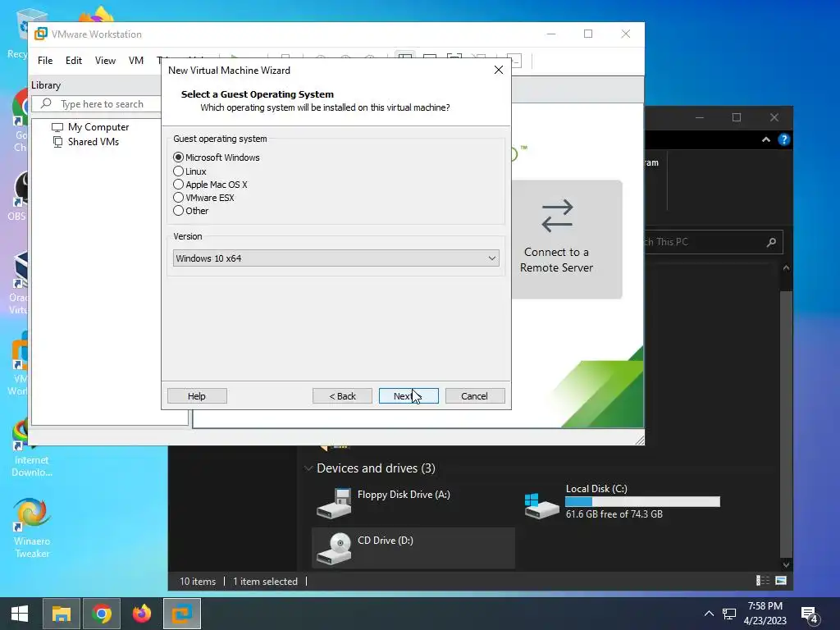Select CD Drive (D:) in Explorer
Screen dimensions: 840x630
(x=413, y=548)
